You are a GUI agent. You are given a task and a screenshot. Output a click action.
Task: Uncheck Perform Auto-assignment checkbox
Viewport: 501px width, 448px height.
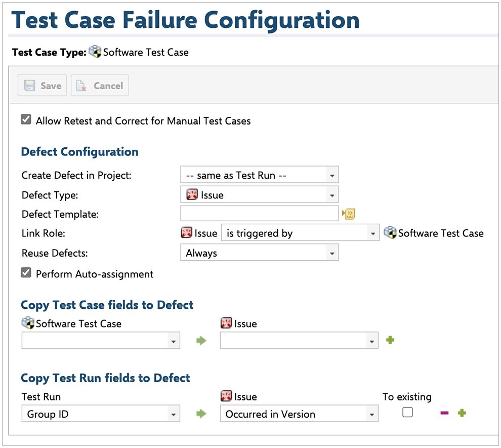pos(26,273)
